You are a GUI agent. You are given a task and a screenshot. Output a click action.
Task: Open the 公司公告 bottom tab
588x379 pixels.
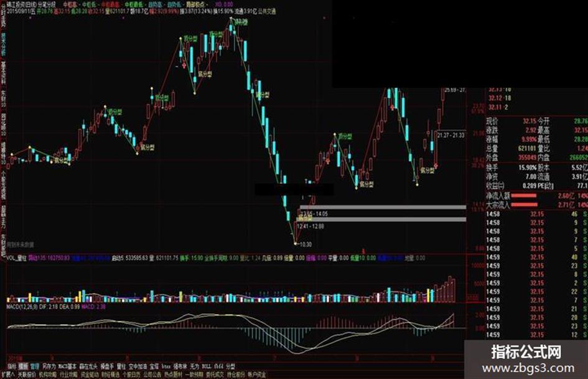click(152, 375)
